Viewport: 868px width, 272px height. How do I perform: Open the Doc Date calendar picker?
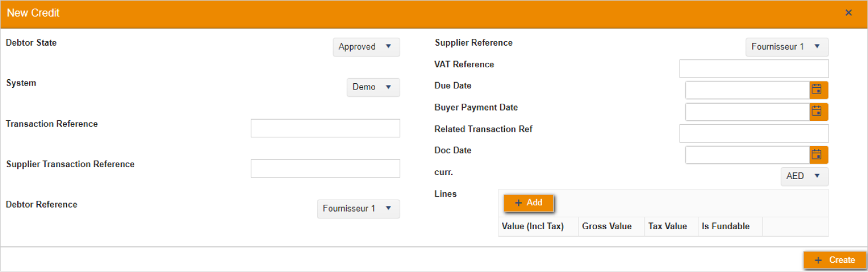tap(818, 155)
